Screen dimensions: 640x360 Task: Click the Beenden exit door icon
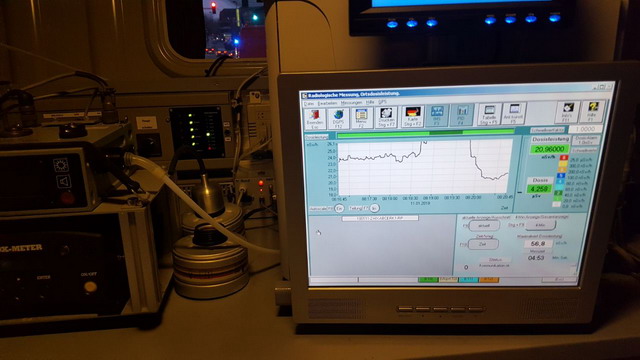pyautogui.click(x=315, y=118)
